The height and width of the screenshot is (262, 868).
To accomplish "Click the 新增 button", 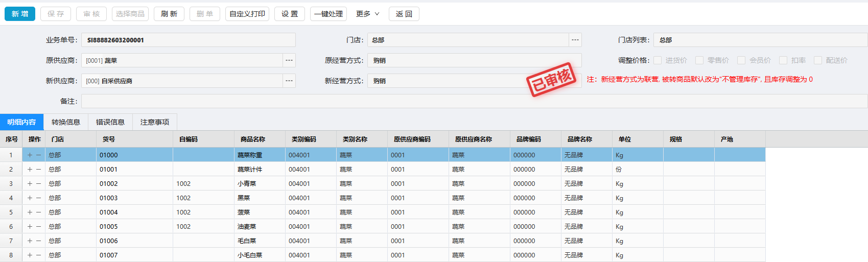I will 20,14.
